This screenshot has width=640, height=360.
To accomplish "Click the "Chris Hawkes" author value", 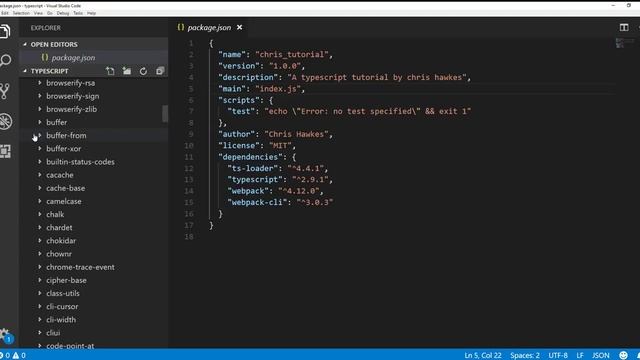I will point(296,134).
